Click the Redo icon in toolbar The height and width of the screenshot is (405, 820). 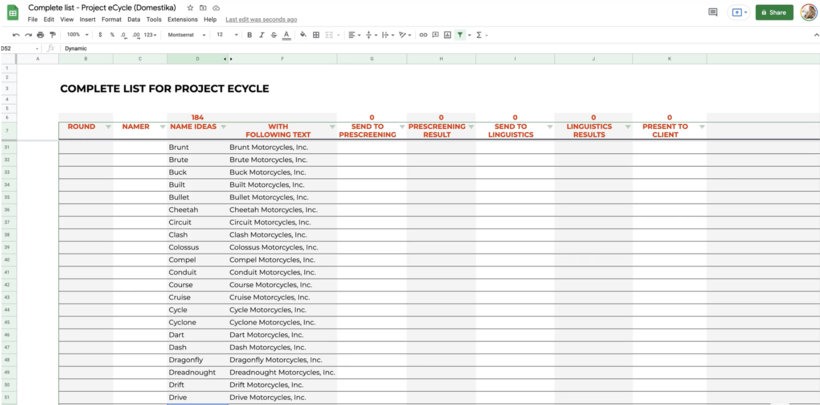point(28,35)
